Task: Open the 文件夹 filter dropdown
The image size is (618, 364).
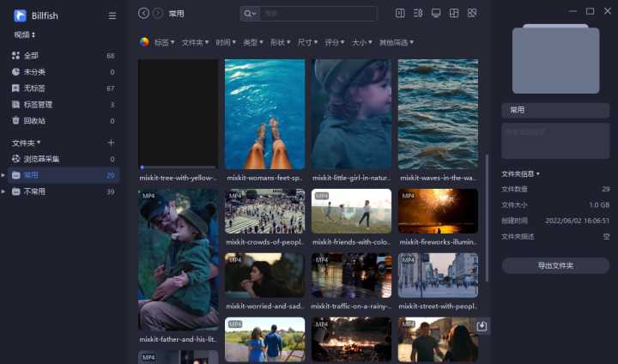Action: click(195, 42)
